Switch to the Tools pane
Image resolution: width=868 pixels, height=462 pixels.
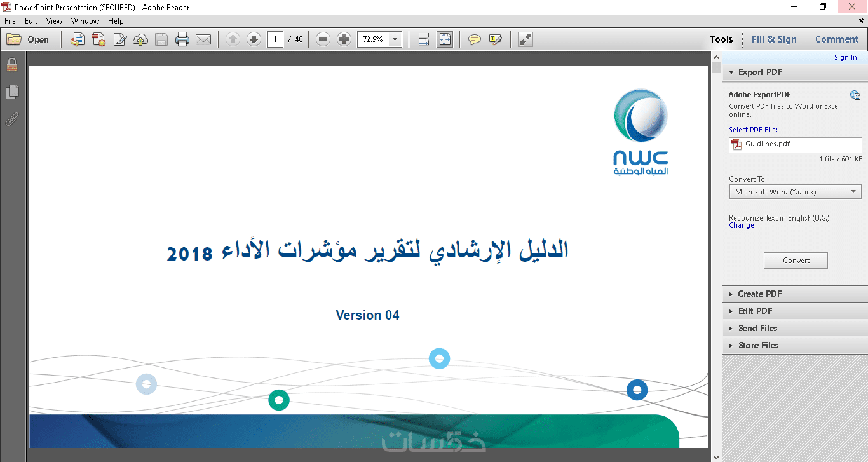[x=721, y=39]
